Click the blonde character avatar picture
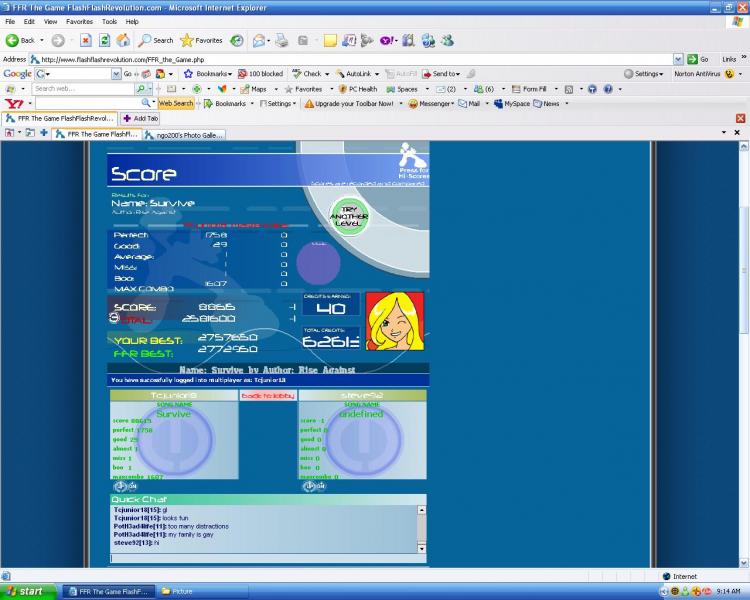 (x=394, y=321)
